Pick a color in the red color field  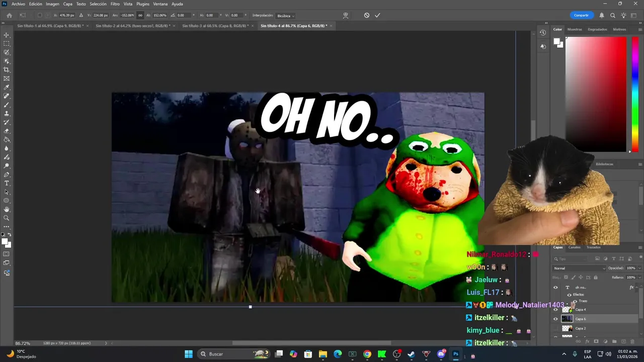point(596,95)
